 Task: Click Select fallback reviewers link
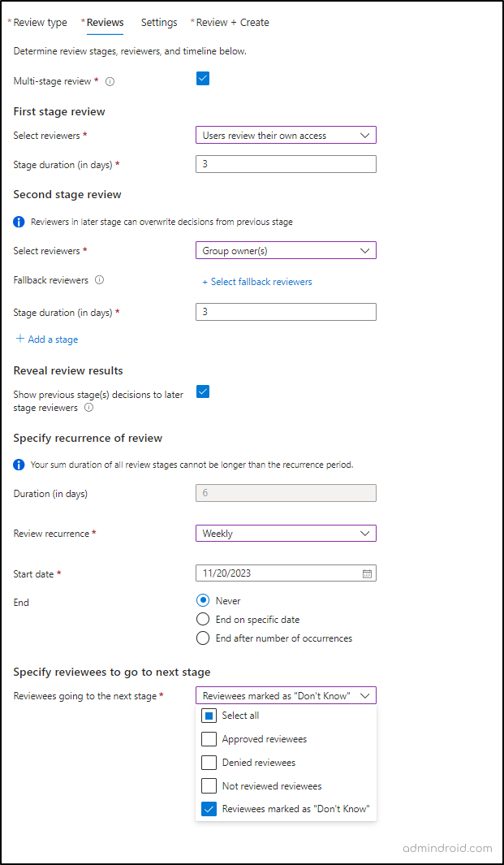click(257, 282)
